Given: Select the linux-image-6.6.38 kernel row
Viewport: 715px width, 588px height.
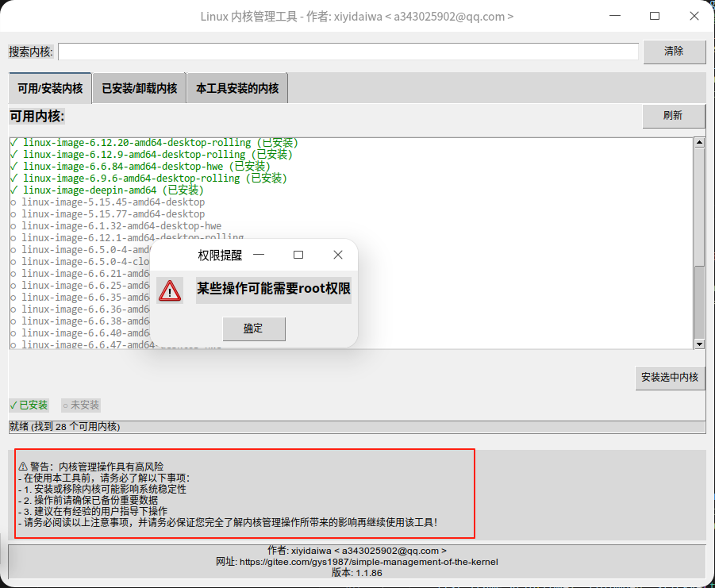Looking at the screenshot, I should click(80, 321).
